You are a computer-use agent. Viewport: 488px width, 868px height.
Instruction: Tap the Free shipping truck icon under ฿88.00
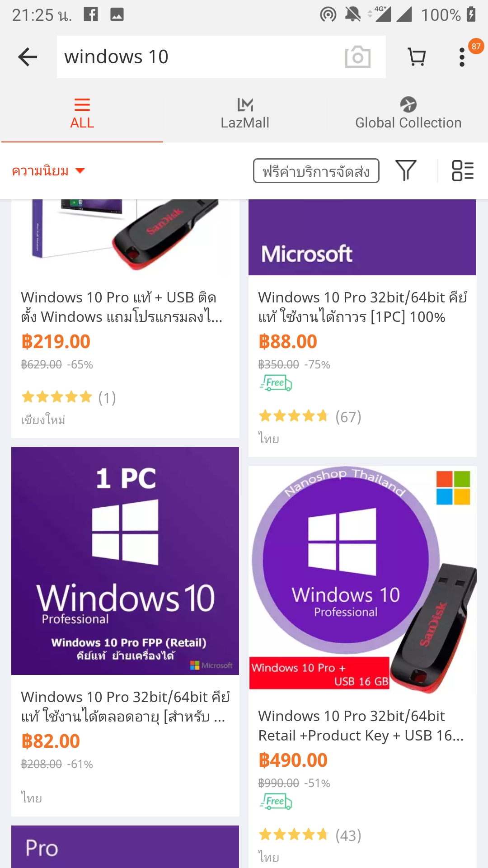point(276,383)
